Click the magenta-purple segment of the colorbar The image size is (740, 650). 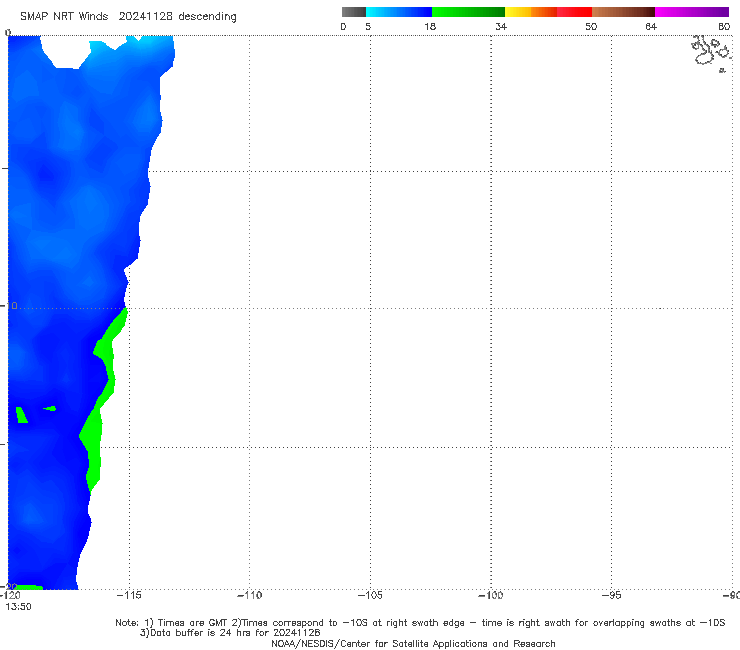pos(692,12)
